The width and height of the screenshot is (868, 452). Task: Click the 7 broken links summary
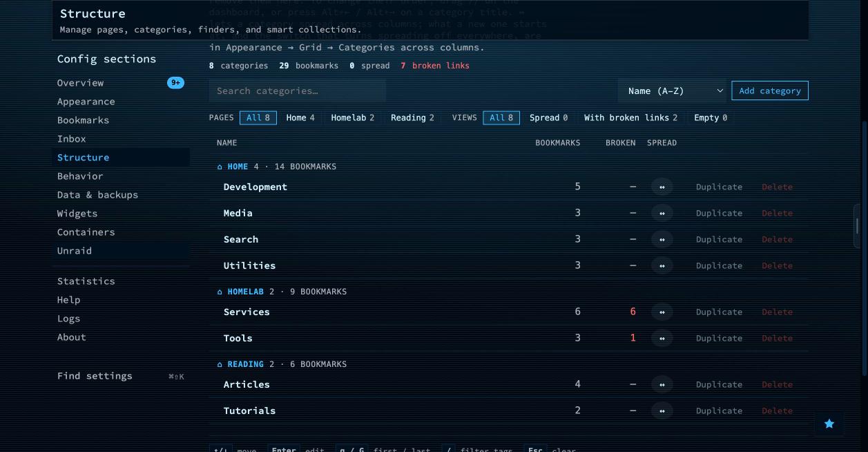tap(434, 66)
